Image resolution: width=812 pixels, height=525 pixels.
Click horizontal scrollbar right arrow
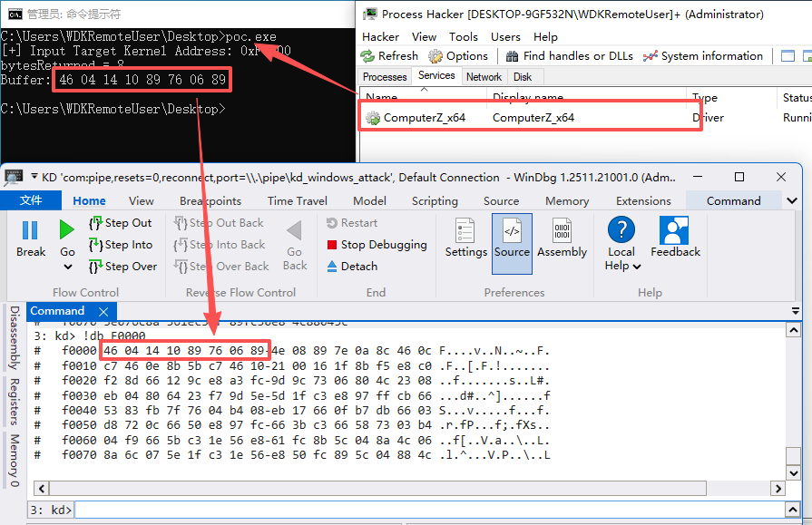point(778,489)
